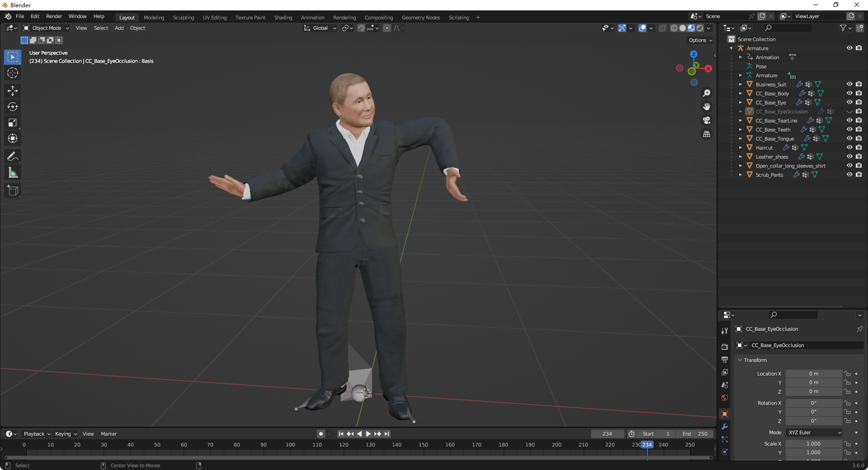Select the Cursor tool in the toolbar
868x470 pixels.
(13, 73)
